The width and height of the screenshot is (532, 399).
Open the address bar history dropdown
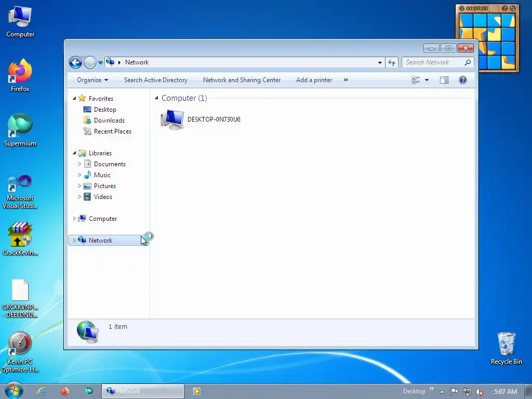click(380, 62)
